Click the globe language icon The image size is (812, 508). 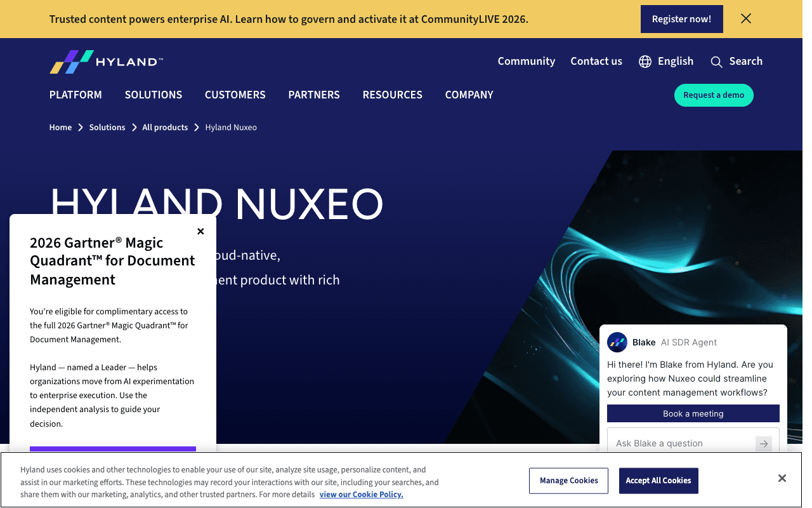click(x=645, y=62)
